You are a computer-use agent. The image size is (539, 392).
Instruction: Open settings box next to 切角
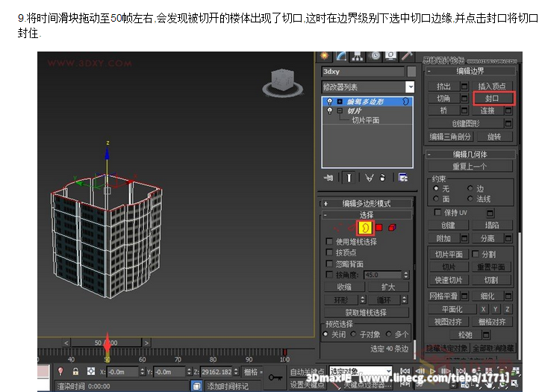click(x=464, y=99)
